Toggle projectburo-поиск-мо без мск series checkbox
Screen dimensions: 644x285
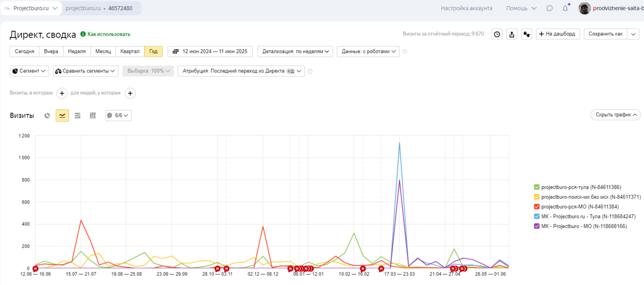pos(537,197)
